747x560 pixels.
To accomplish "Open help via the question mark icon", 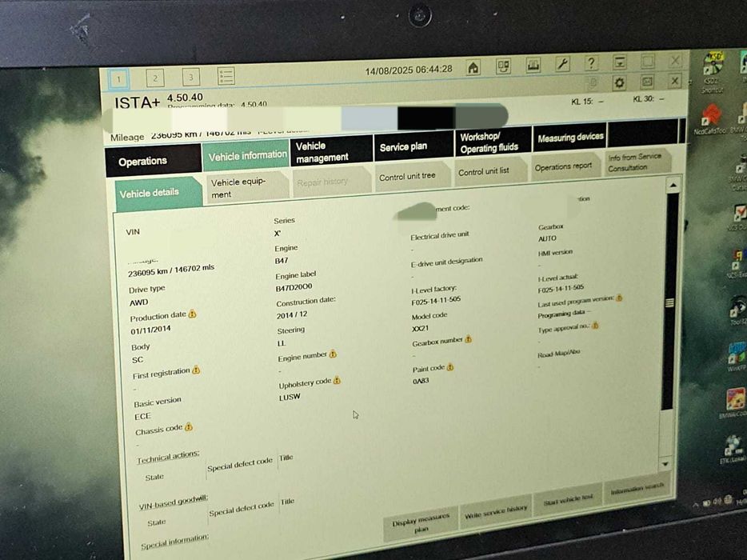I will tap(591, 62).
